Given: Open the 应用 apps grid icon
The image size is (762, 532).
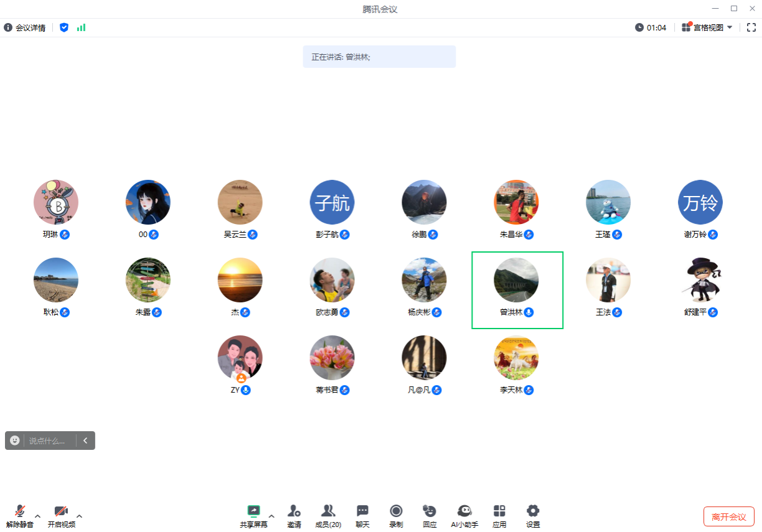Looking at the screenshot, I should tap(499, 511).
